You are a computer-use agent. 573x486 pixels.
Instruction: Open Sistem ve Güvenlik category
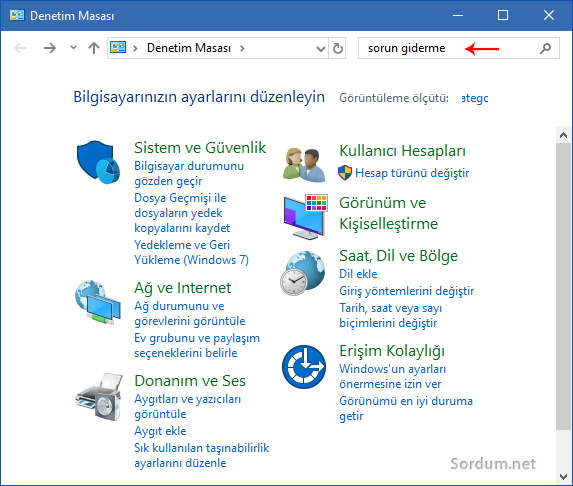point(200,148)
